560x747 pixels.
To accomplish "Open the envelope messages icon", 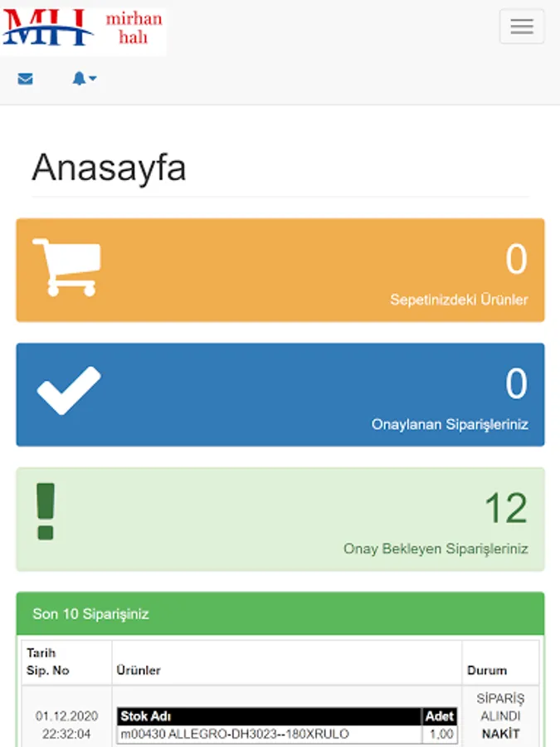I will point(26,79).
